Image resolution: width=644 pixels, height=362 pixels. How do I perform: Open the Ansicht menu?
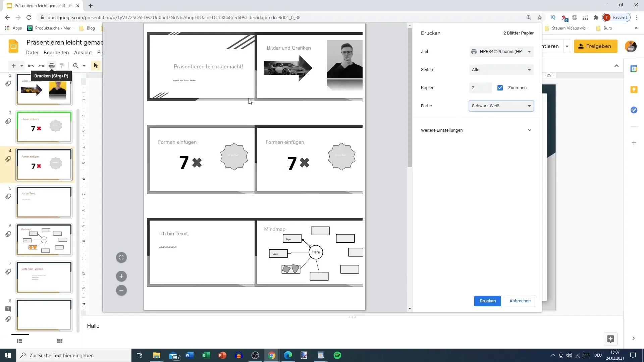pyautogui.click(x=83, y=53)
